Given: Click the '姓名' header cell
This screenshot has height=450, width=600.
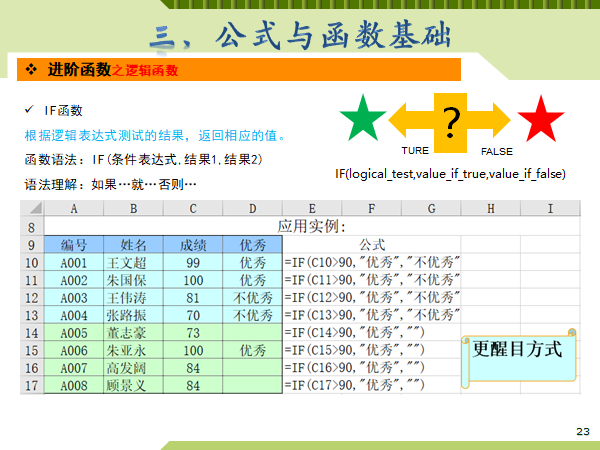Looking at the screenshot, I should [x=133, y=245].
